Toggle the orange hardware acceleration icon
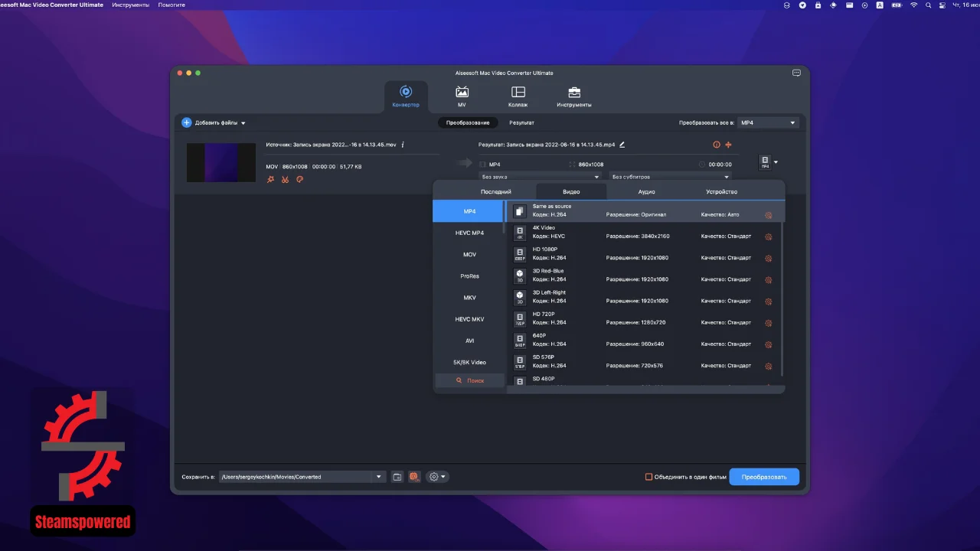The height and width of the screenshot is (551, 980). point(413,477)
